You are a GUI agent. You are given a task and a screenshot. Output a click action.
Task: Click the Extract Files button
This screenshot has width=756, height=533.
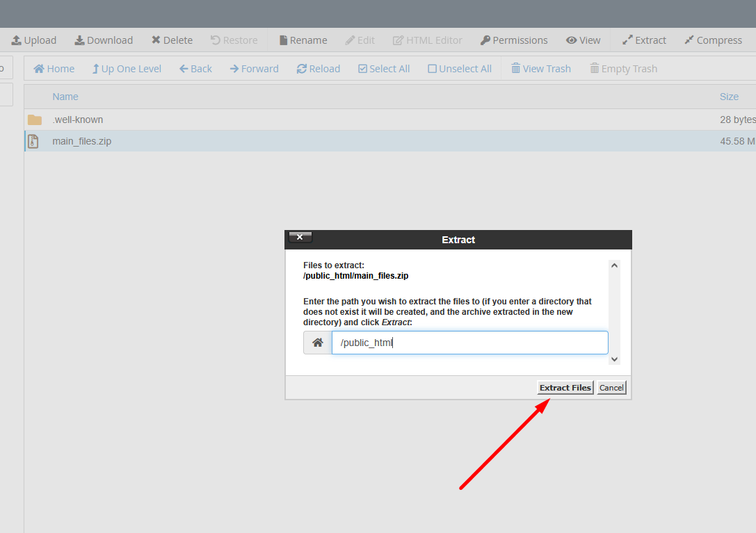coord(565,388)
